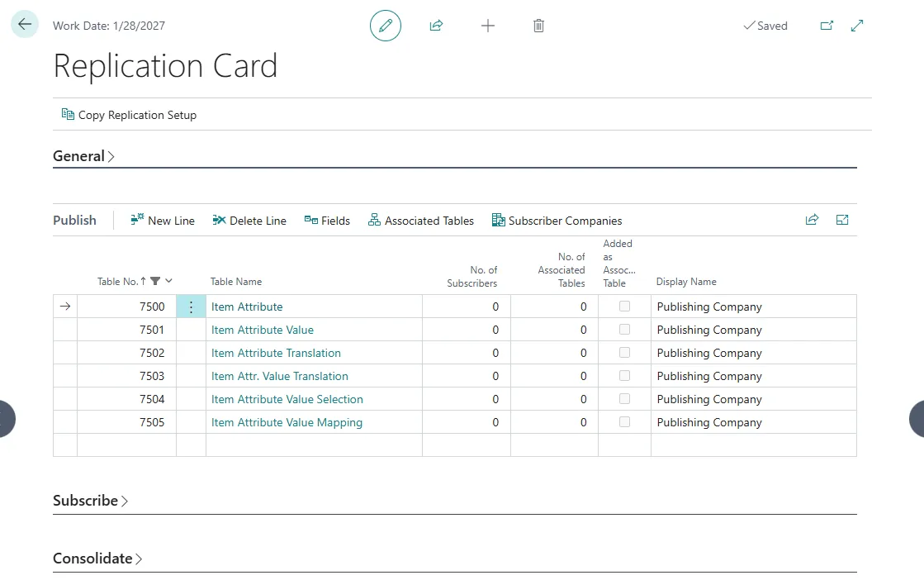
Task: Click the plus icon to create new
Action: (x=488, y=26)
